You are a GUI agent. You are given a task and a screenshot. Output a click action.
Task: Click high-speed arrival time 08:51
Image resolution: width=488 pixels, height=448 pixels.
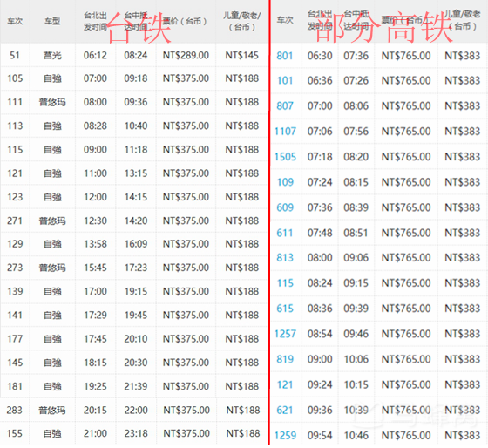click(356, 233)
